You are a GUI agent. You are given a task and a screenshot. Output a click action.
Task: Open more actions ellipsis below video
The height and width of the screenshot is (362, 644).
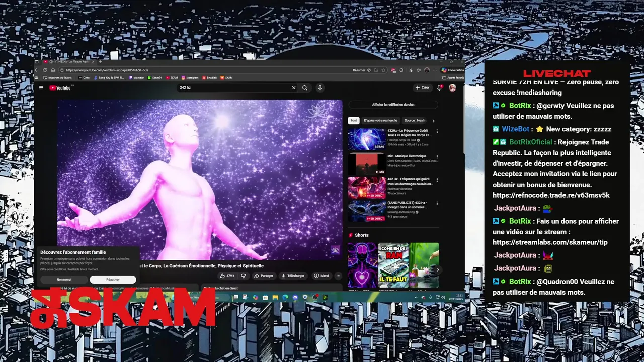click(338, 276)
